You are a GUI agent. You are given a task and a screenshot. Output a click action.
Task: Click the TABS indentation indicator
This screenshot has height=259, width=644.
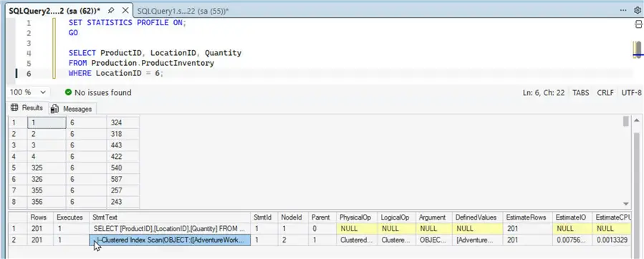coord(581,92)
